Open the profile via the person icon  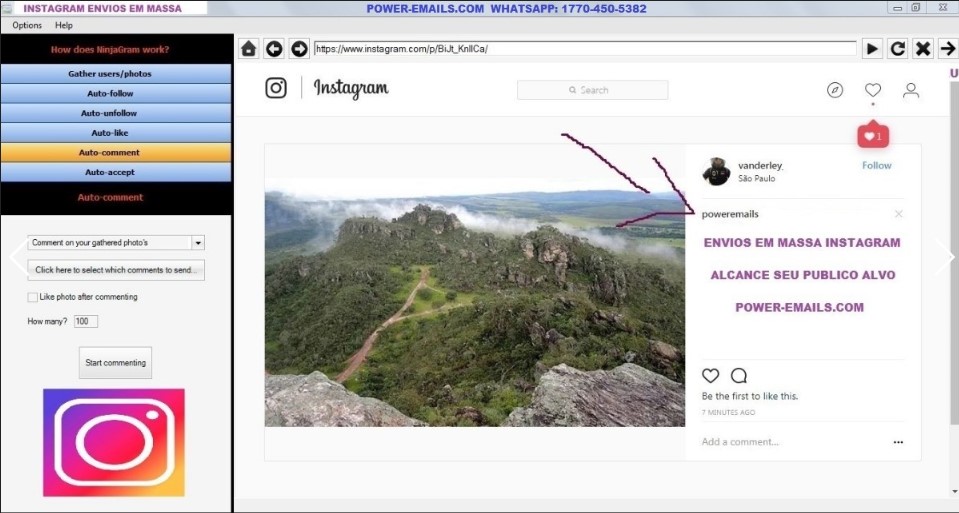tap(911, 90)
